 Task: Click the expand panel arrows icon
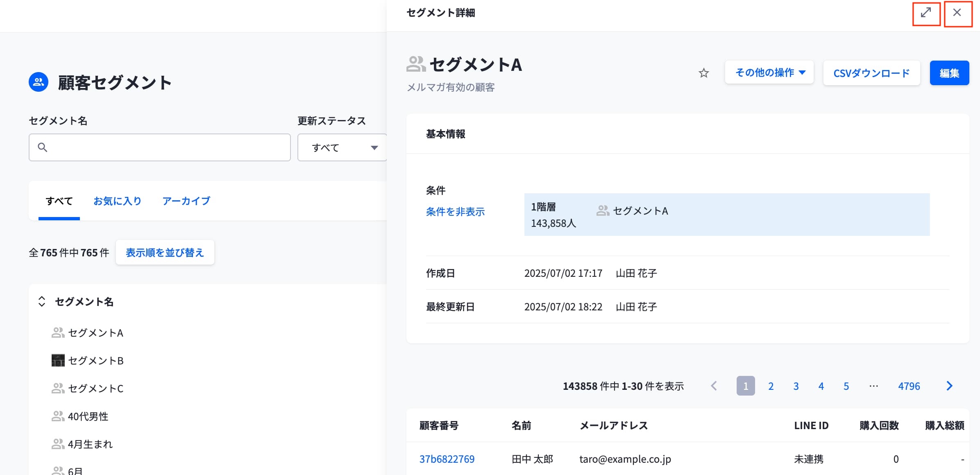[926, 13]
